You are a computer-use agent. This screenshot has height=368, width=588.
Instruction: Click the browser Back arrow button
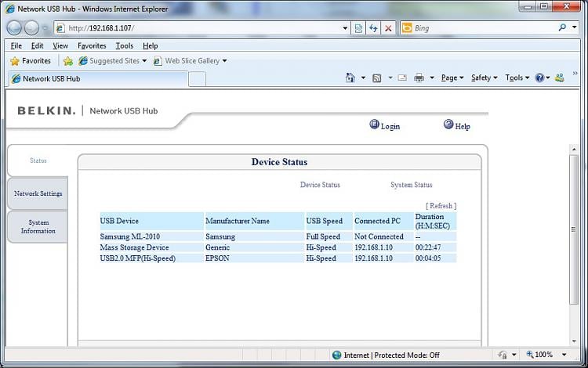[x=14, y=27]
